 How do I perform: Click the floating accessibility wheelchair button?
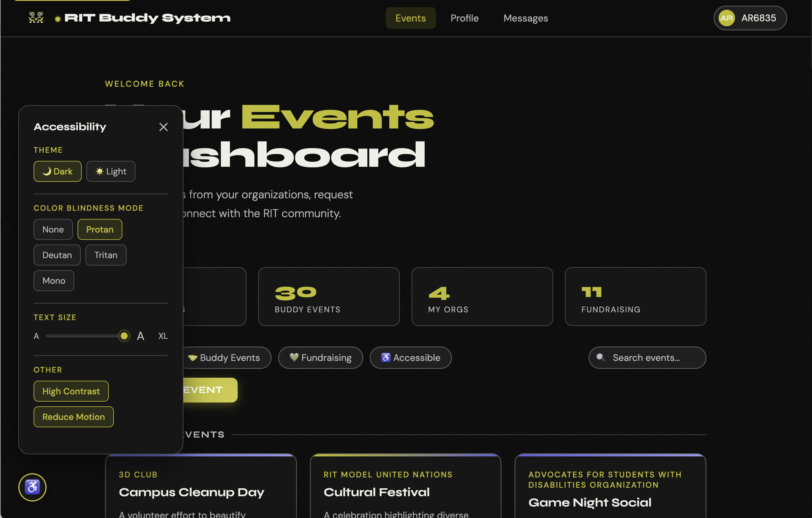pos(32,487)
